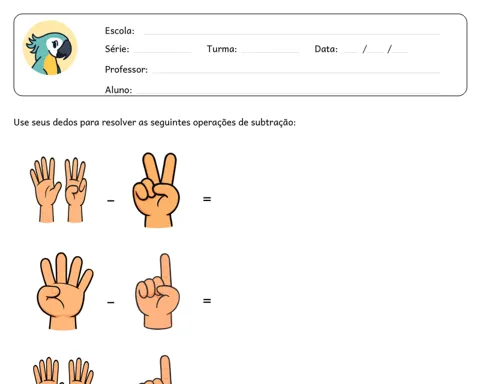Select the peace sign two-finger hand
The height and width of the screenshot is (384, 480).
coord(156,190)
